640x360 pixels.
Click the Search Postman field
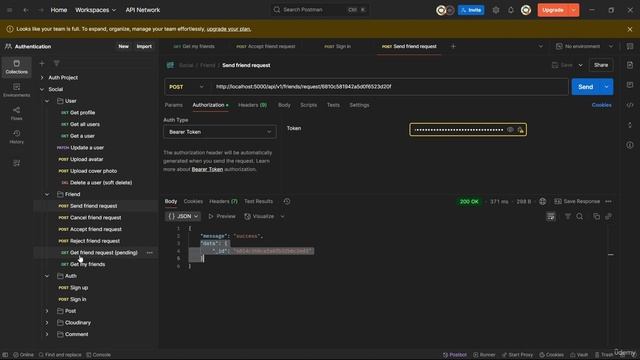[320, 10]
